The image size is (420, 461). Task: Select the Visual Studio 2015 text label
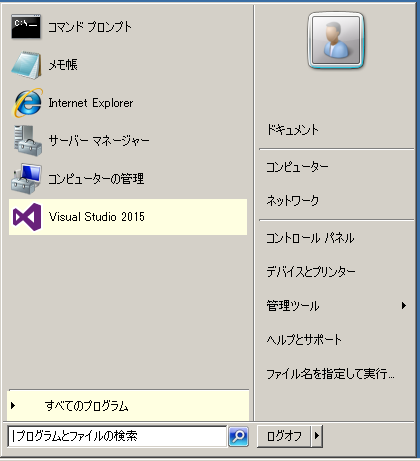coord(97,217)
